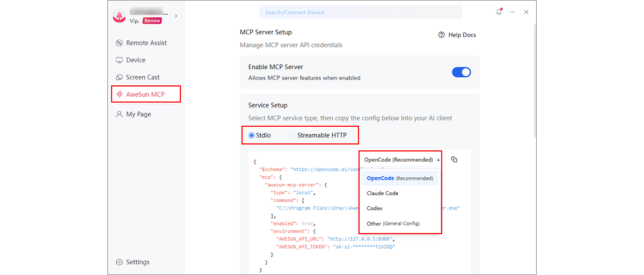Open Settings gear at bottom
The width and height of the screenshot is (644, 275).
pos(133,262)
